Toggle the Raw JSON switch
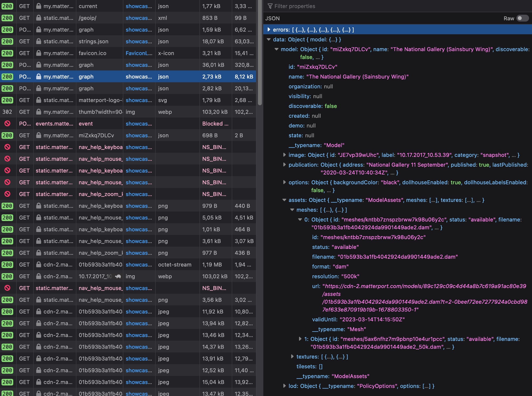The image size is (532, 396). tap(522, 18)
